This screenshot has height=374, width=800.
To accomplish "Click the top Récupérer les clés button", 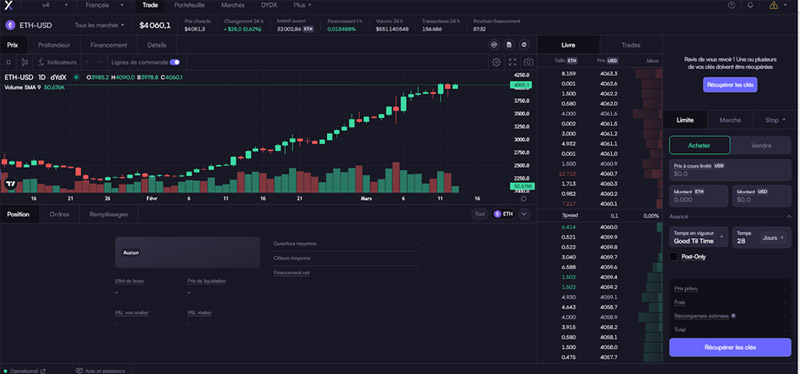I will tap(730, 85).
